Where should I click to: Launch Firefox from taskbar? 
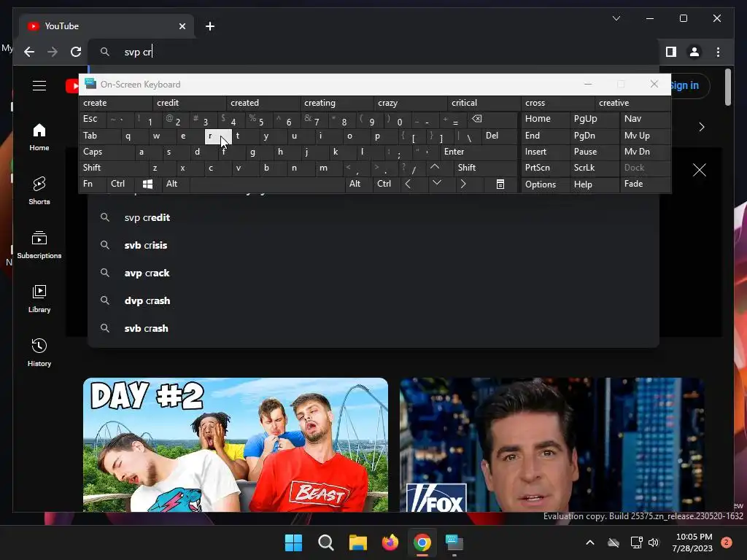point(390,542)
